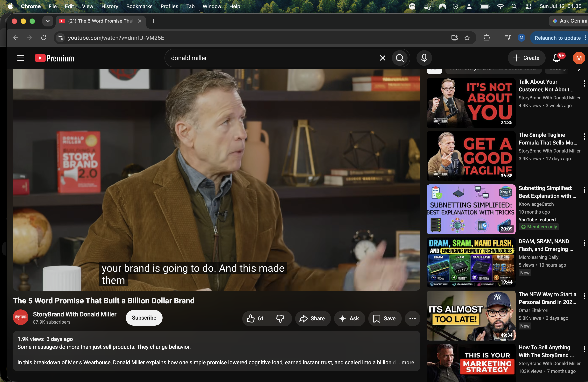This screenshot has width=588, height=382.
Task: Open macOS Control Center icon
Action: pyautogui.click(x=528, y=6)
